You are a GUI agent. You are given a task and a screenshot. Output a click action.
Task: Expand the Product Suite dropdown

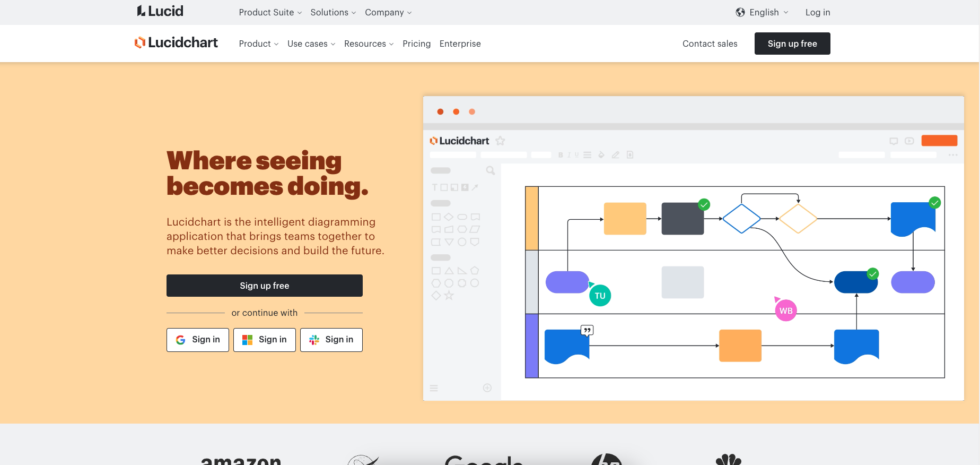pos(270,12)
